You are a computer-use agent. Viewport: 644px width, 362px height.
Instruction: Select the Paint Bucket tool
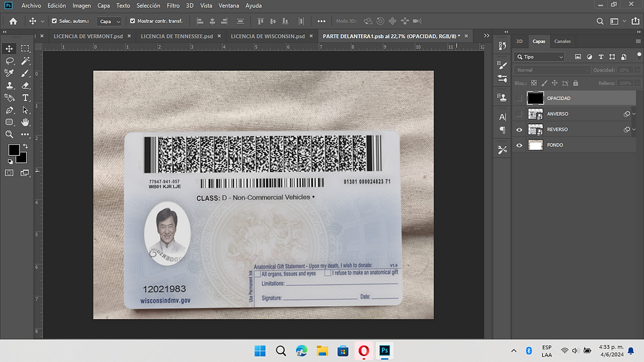[9, 98]
